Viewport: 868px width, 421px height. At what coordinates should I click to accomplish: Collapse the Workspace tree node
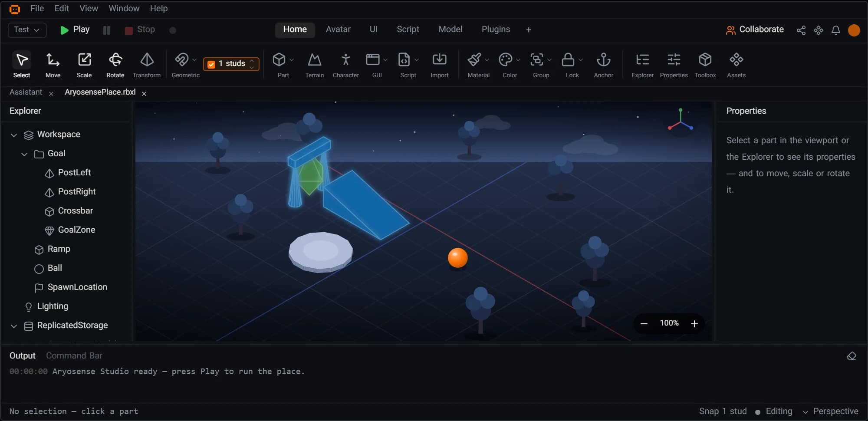(14, 135)
